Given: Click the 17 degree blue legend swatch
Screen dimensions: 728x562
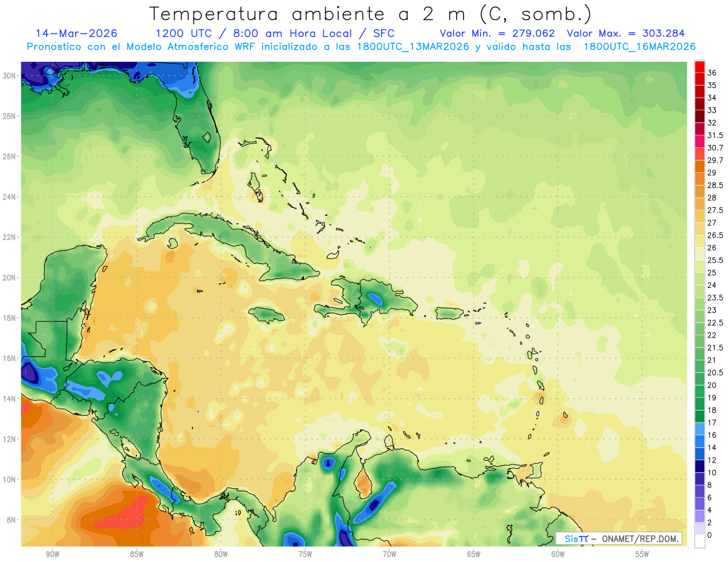Looking at the screenshot, I should pos(699,429).
